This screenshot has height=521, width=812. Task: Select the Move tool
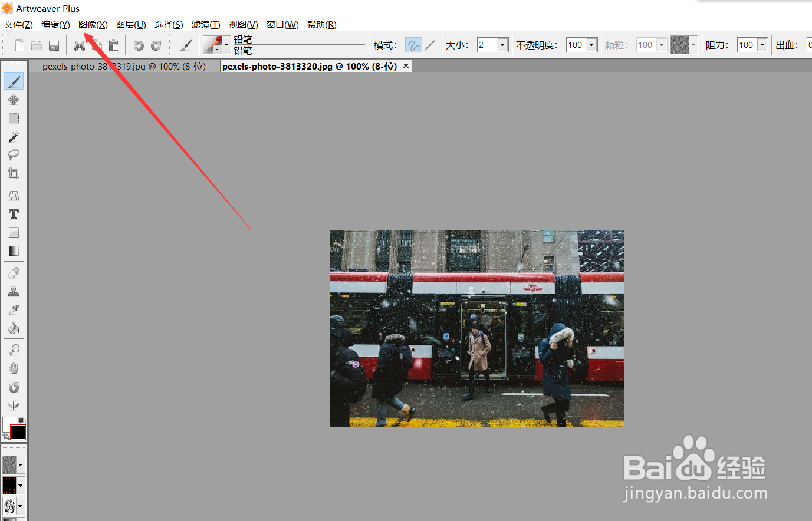(14, 100)
